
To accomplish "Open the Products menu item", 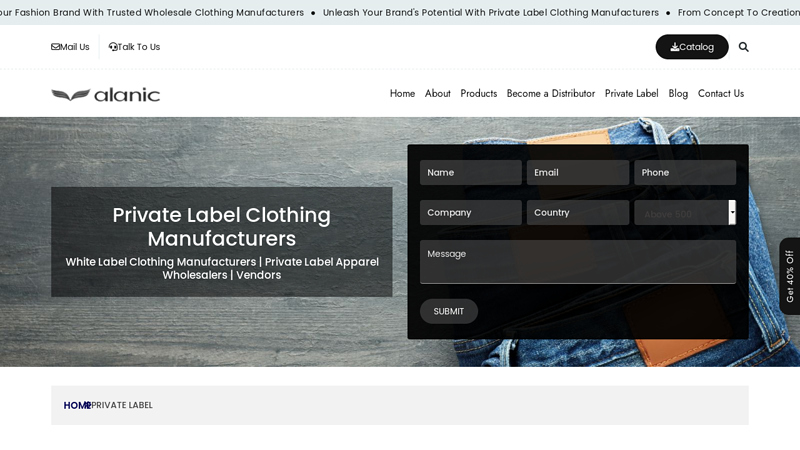I will coord(479,93).
